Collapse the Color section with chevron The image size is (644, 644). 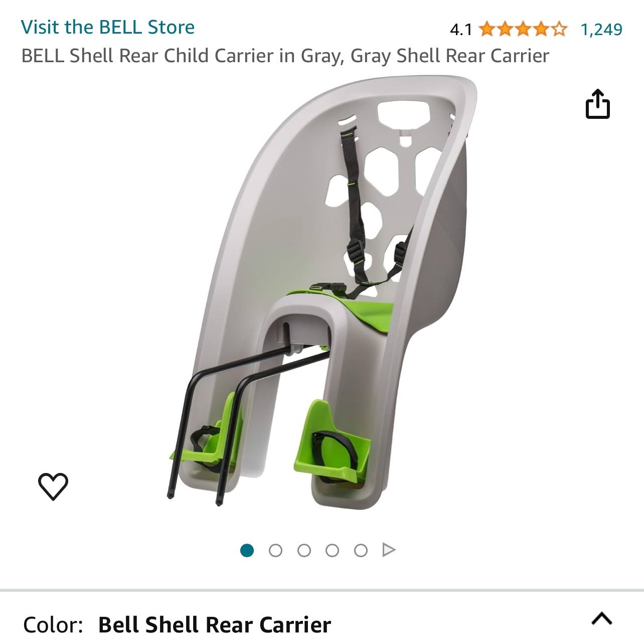[x=602, y=619]
